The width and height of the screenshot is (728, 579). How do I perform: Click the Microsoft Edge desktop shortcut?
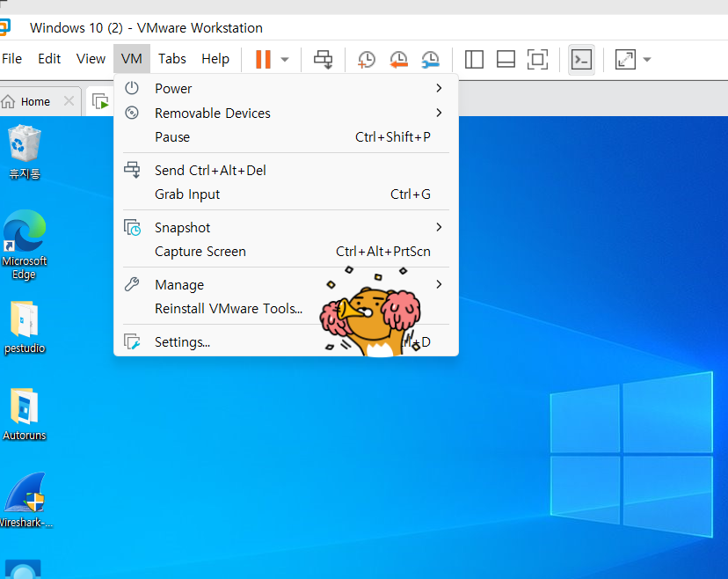click(25, 245)
